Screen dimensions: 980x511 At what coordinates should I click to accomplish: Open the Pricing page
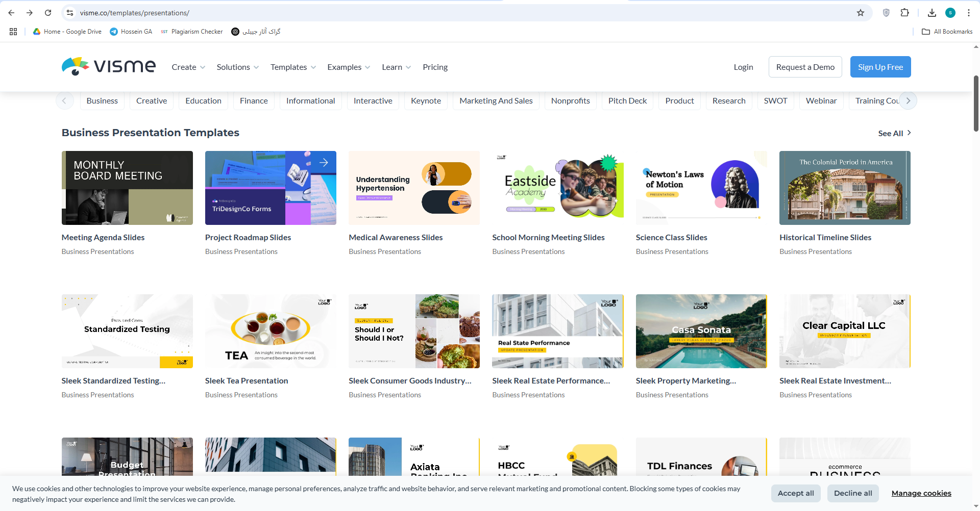[x=435, y=67]
